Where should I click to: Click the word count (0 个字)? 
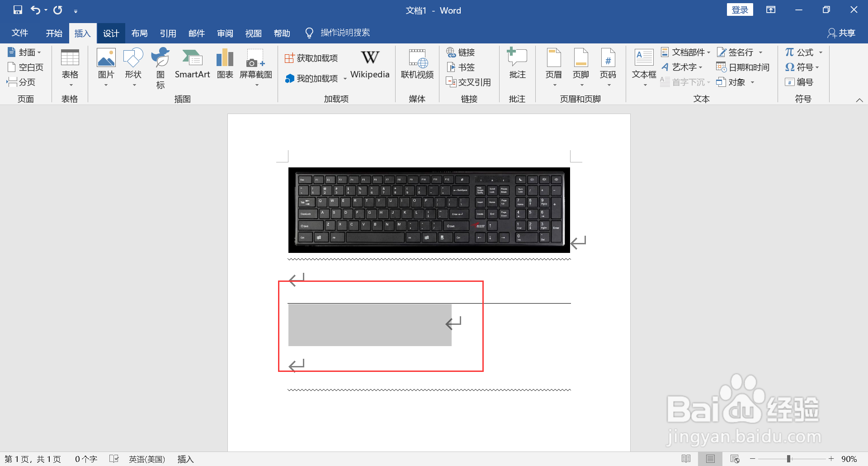point(86,459)
